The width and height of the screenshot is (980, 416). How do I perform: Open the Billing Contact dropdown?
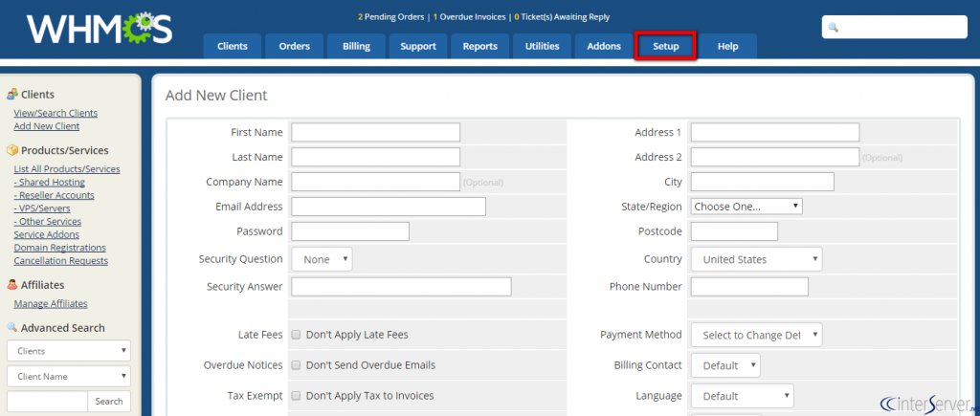725,365
